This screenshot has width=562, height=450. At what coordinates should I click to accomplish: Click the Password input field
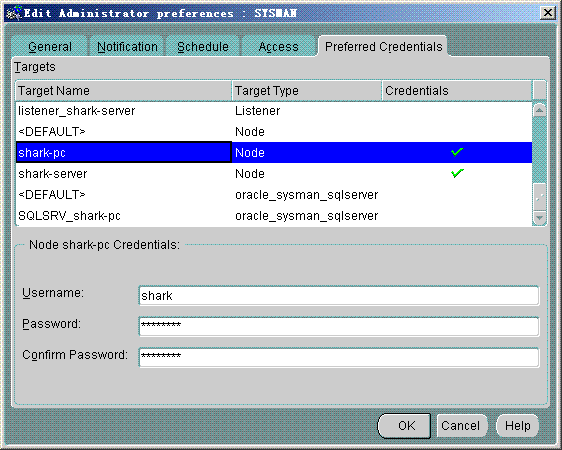click(x=339, y=326)
